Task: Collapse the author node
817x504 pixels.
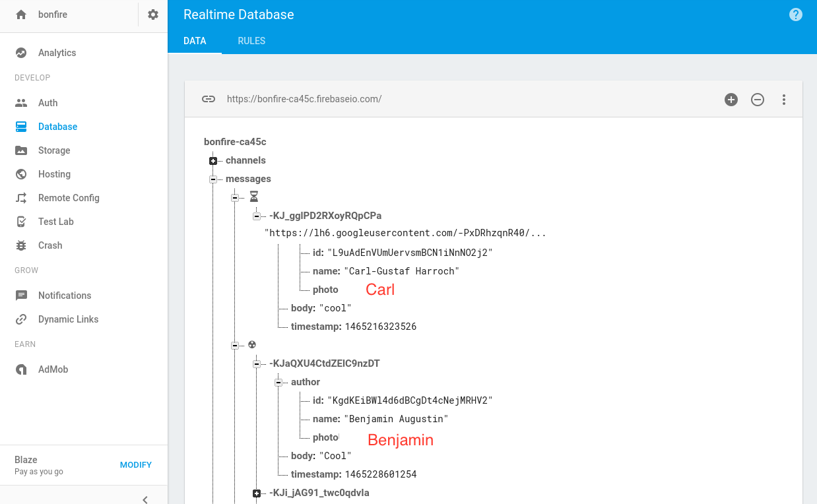Action: click(278, 383)
